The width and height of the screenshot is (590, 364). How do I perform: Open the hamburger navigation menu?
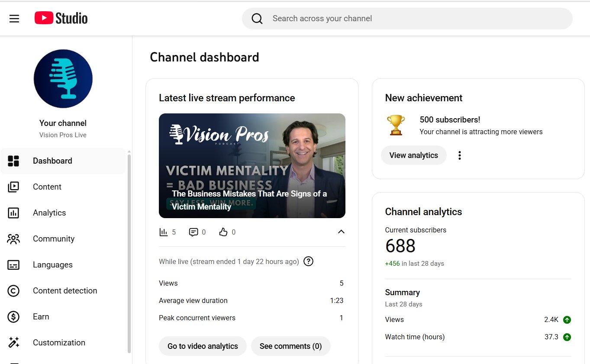14,19
